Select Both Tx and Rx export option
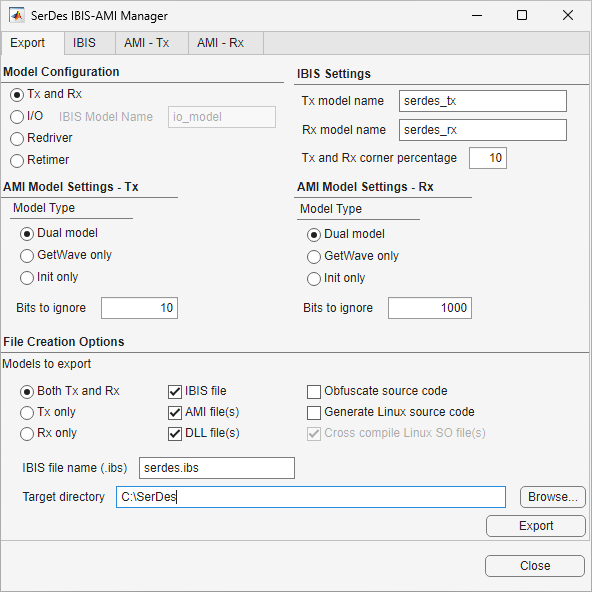Image resolution: width=592 pixels, height=592 pixels. click(27, 392)
